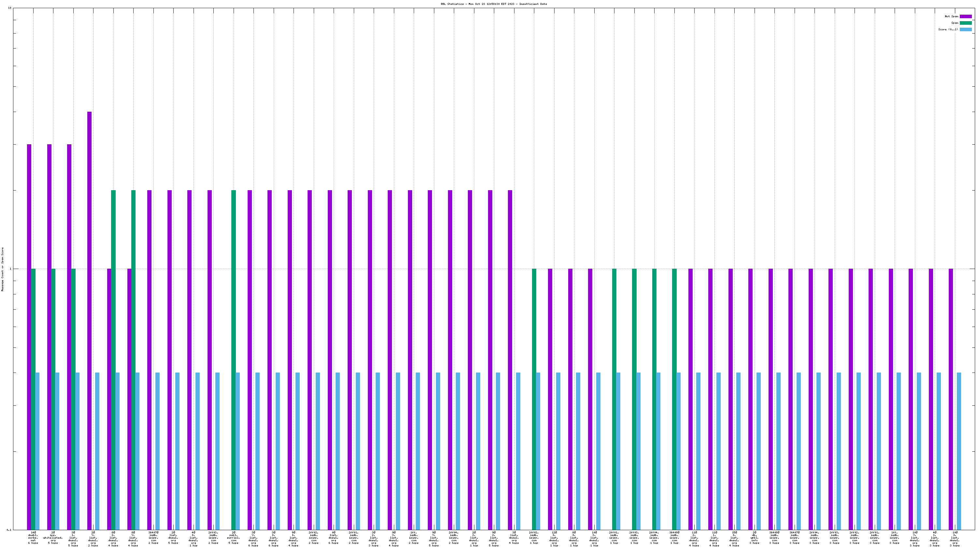Click the 'Not Spam' legend text
This screenshot has width=980, height=551.
(x=951, y=16)
